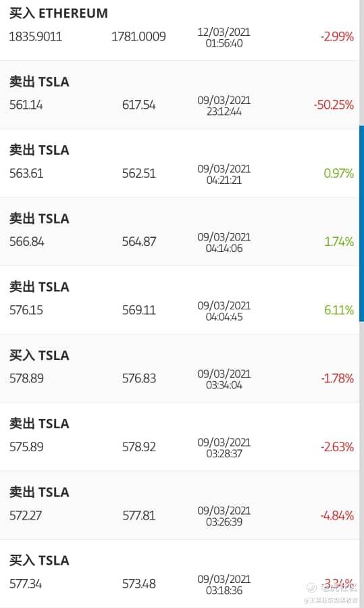Click the -2.63% loss percentage

(x=337, y=447)
